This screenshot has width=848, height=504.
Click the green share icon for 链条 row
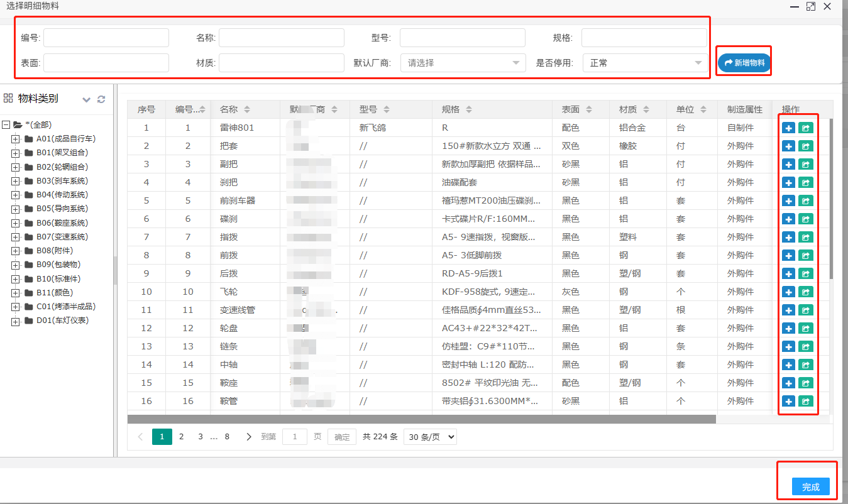click(805, 346)
